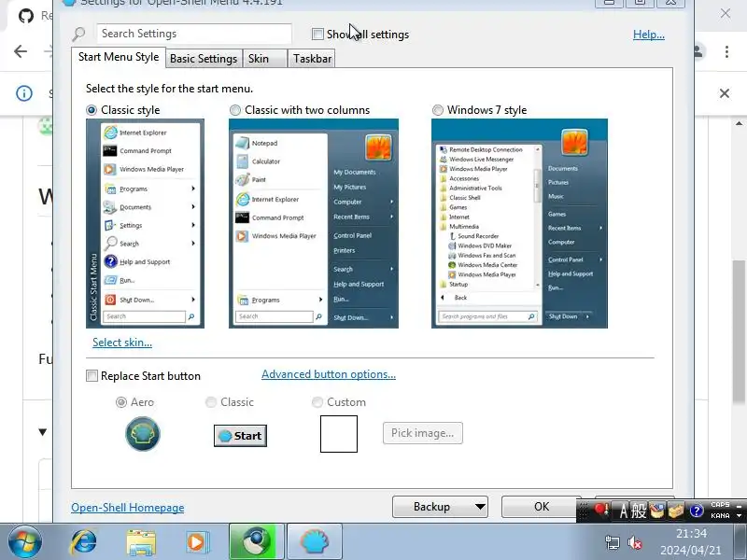
Task: Click the Classic style menu preview image
Action: coord(145,223)
